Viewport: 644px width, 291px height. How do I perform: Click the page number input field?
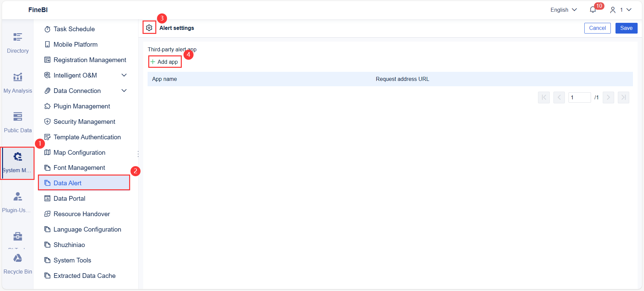(580, 97)
